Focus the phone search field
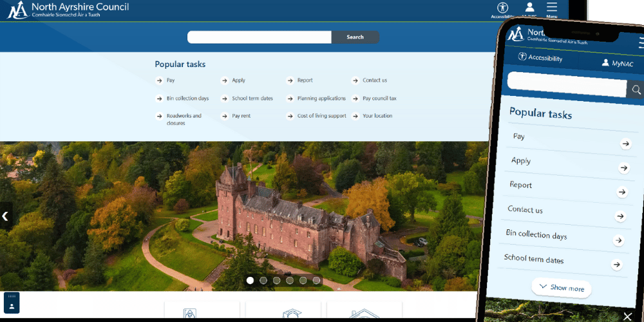 567,85
